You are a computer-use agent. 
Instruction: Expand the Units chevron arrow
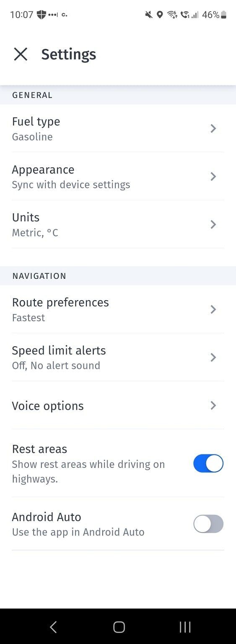point(213,224)
